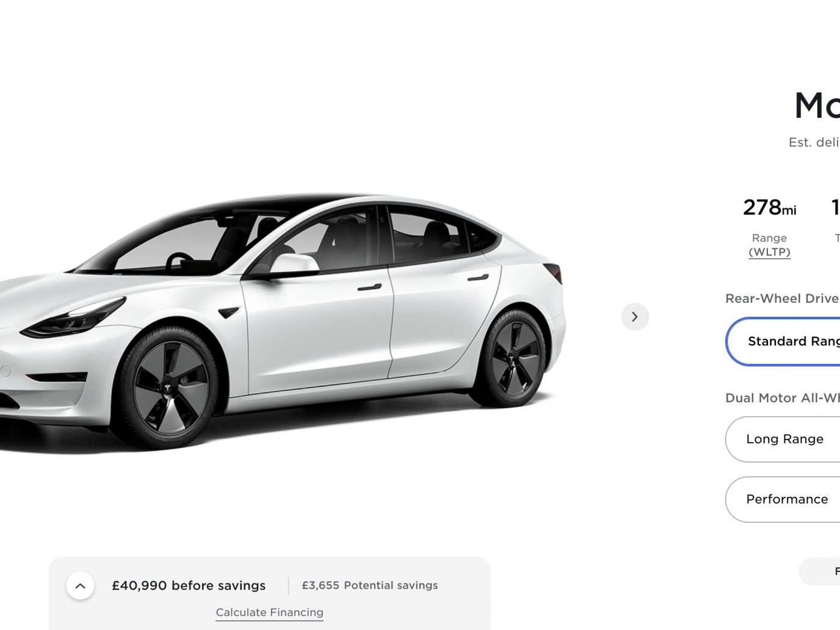
Task: Click the Rear-Wheel Drive heading
Action: click(x=782, y=299)
